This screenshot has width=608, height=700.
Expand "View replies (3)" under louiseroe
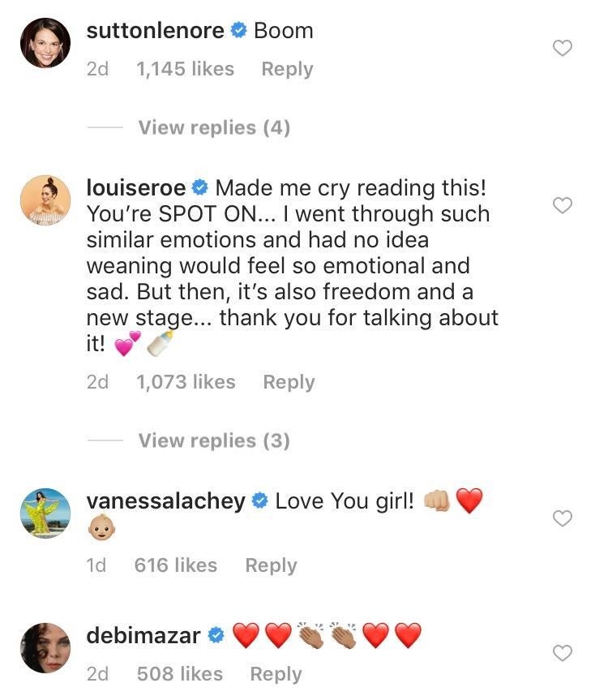point(214,440)
